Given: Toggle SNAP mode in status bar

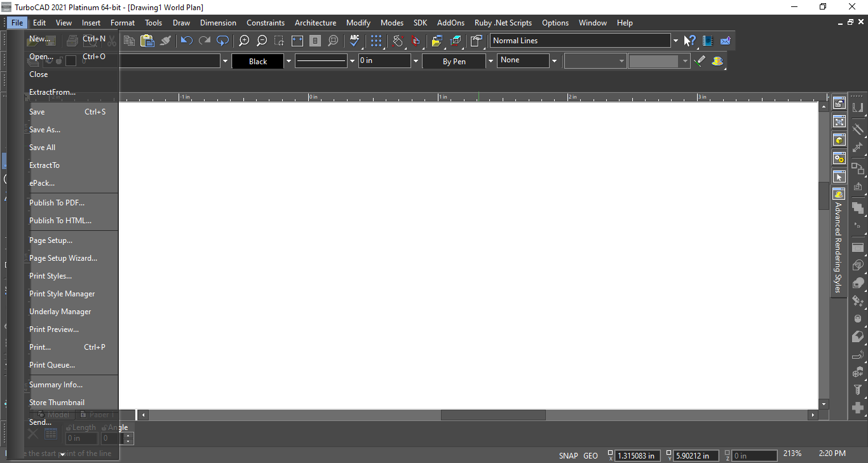Looking at the screenshot, I should 569,455.
